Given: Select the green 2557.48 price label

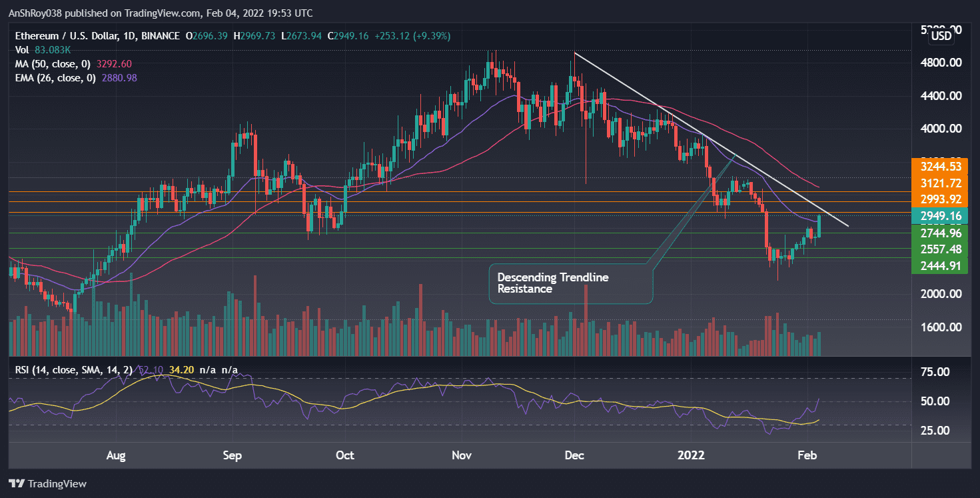Looking at the screenshot, I should (x=941, y=249).
